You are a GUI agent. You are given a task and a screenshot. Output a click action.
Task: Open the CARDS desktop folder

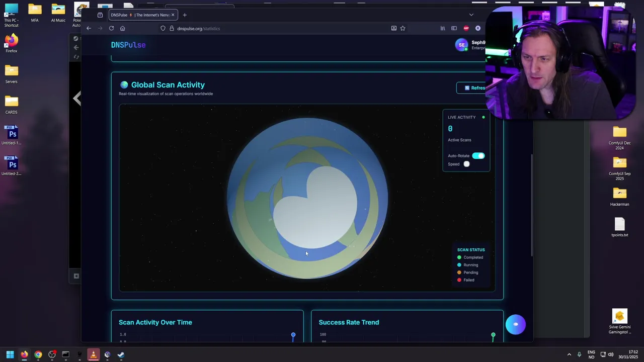coord(11,105)
